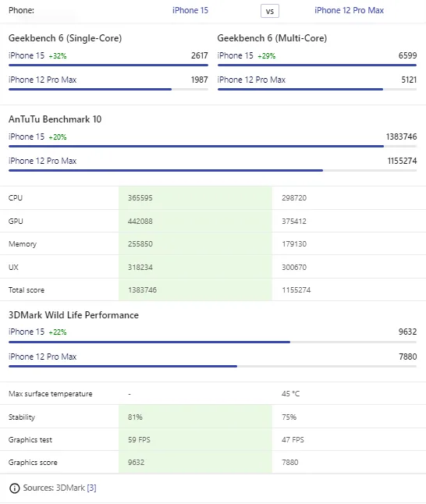Open the source reference [3] link

91,488
